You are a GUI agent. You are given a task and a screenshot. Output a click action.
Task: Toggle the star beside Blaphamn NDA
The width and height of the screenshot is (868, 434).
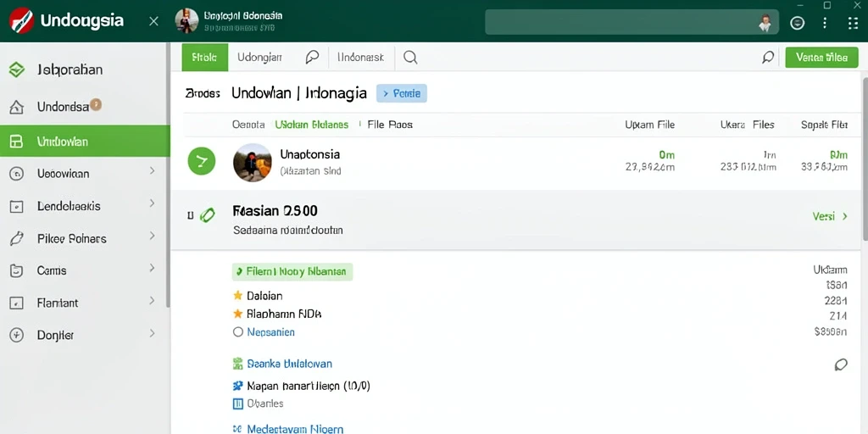(x=238, y=314)
